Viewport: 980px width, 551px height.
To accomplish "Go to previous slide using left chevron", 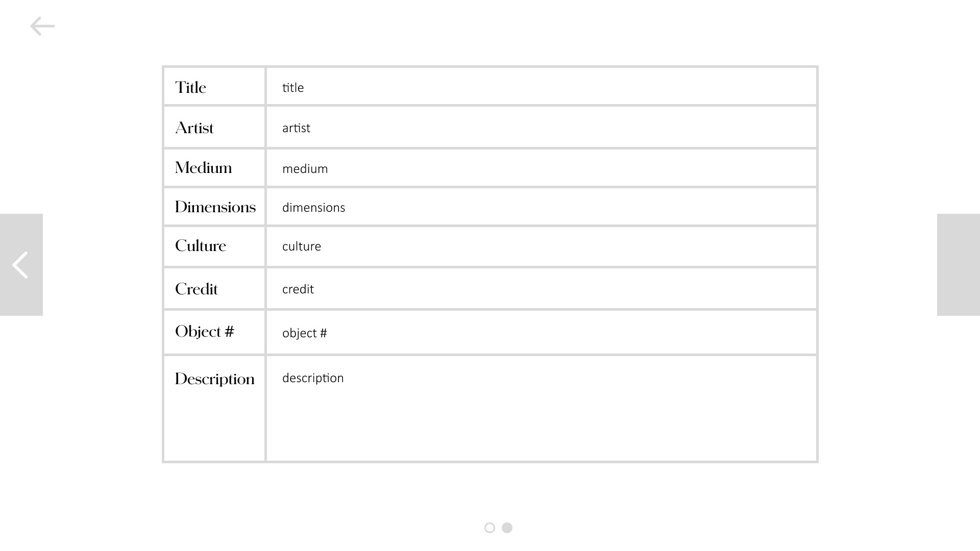I will click(21, 265).
